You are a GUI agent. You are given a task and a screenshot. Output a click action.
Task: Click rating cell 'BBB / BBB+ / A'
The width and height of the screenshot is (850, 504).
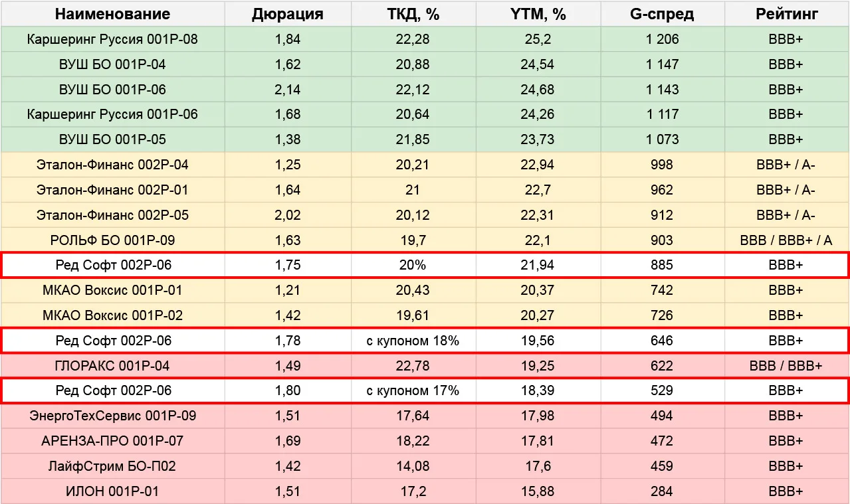click(787, 240)
